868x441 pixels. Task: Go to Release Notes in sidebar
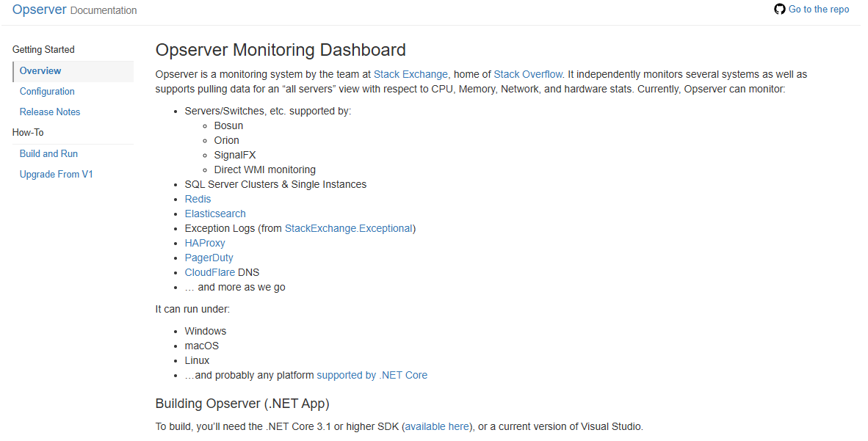point(50,112)
